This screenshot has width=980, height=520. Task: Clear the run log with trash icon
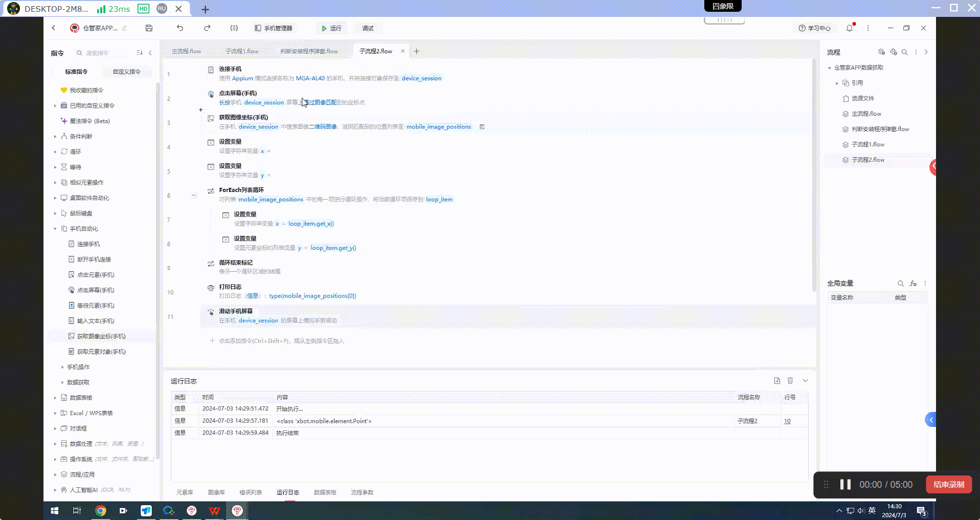[790, 381]
